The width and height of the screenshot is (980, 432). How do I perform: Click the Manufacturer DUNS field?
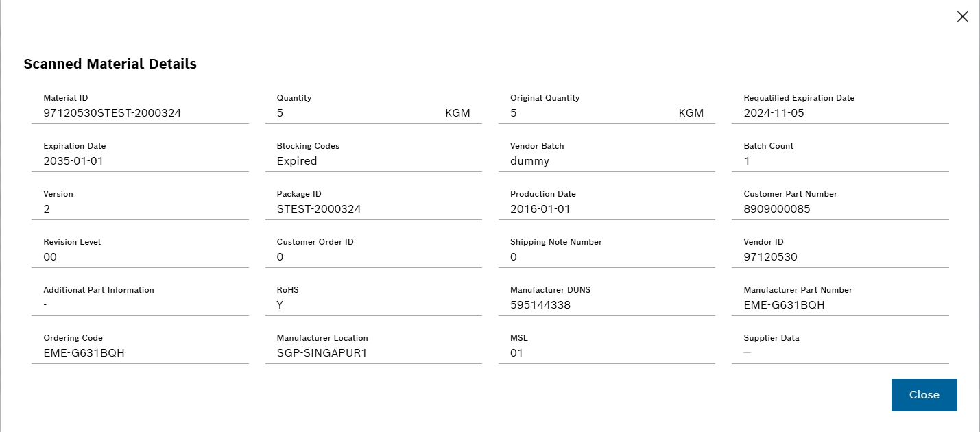point(607,299)
